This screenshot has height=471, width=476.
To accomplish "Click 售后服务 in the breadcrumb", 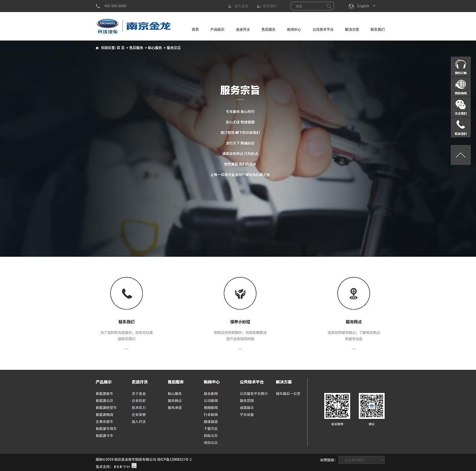I will tap(136, 48).
